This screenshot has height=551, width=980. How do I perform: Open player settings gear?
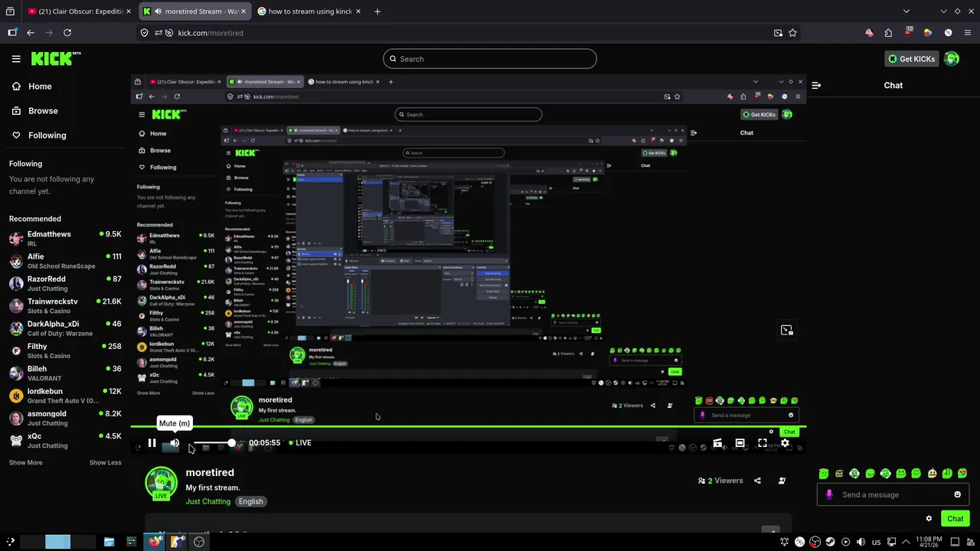[785, 442]
